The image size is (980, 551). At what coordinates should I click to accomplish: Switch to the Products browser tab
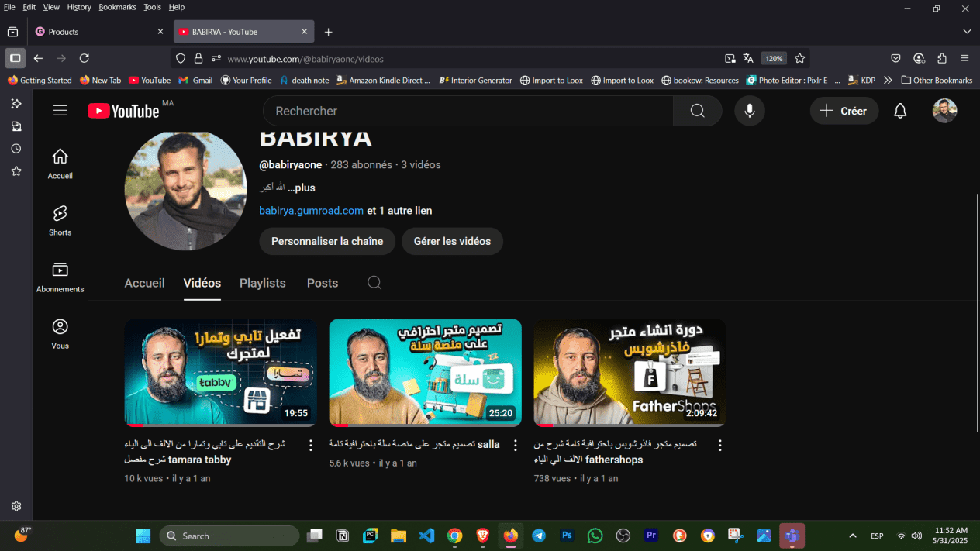pos(99,32)
